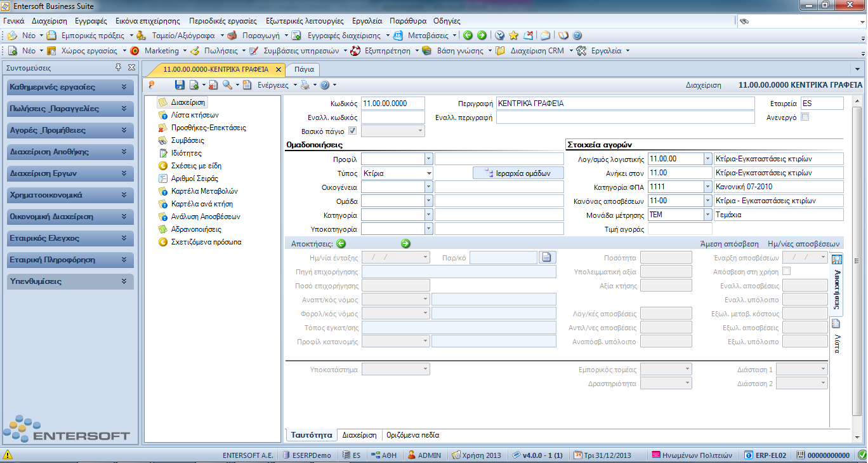Click the Περιγραφή input field

pos(625,103)
